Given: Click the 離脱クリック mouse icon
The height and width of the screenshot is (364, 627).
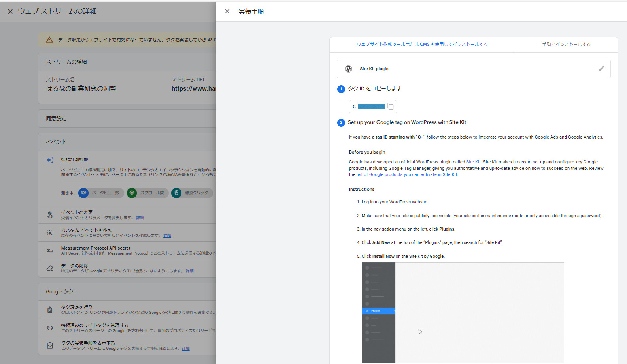Looking at the screenshot, I should (176, 193).
